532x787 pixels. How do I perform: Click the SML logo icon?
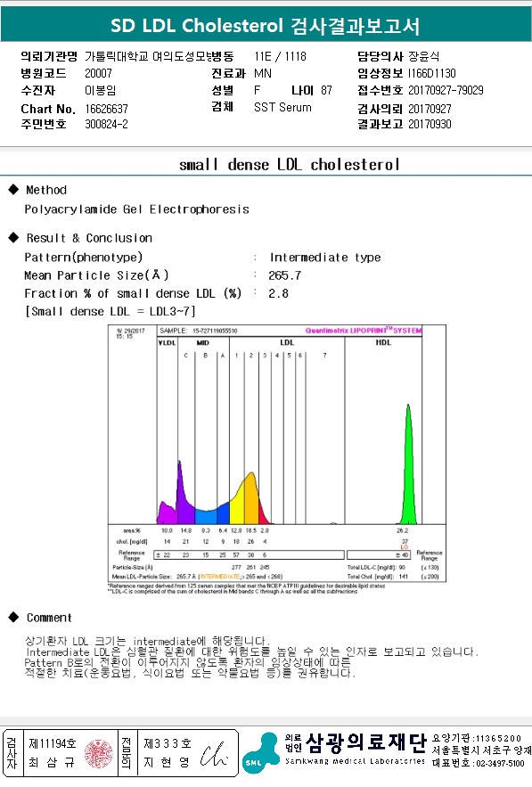tap(260, 754)
